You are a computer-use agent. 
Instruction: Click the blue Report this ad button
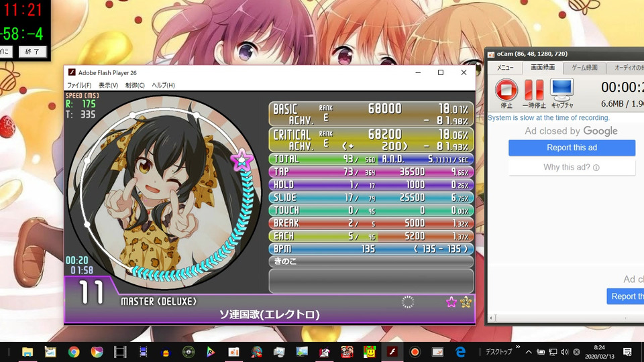click(x=572, y=147)
